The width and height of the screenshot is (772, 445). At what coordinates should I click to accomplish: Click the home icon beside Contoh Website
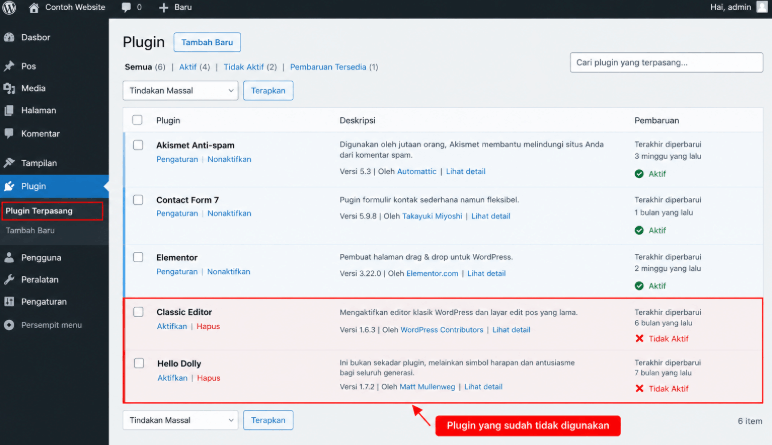pos(33,7)
